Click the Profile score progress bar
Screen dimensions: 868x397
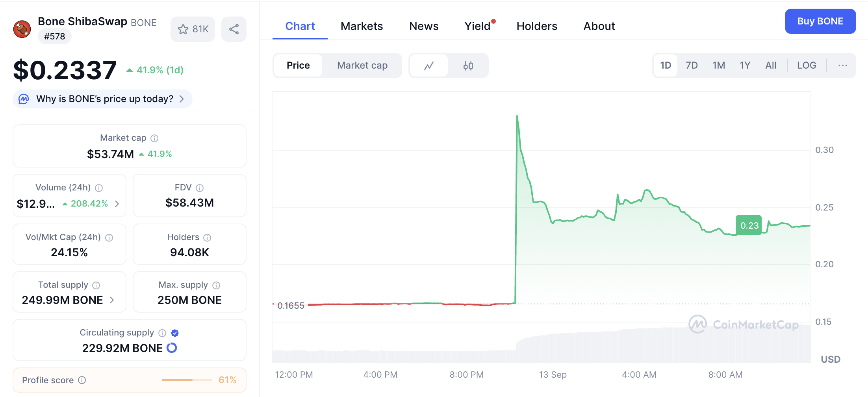[187, 380]
